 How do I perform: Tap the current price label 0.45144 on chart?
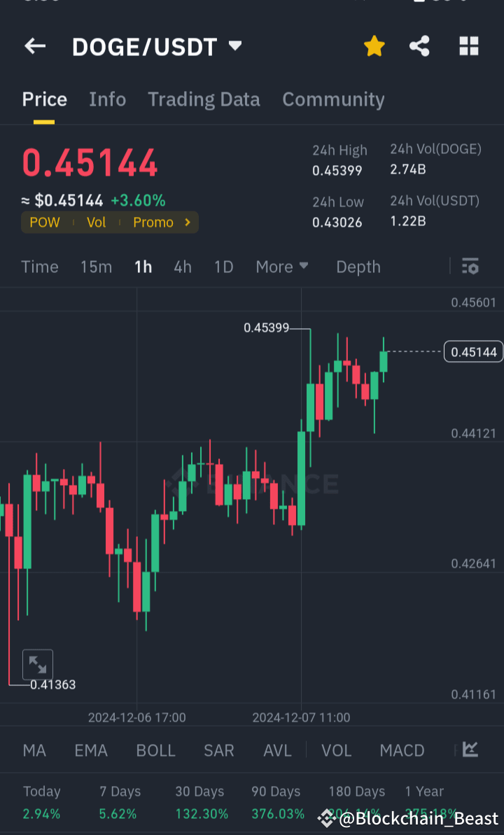coord(473,351)
